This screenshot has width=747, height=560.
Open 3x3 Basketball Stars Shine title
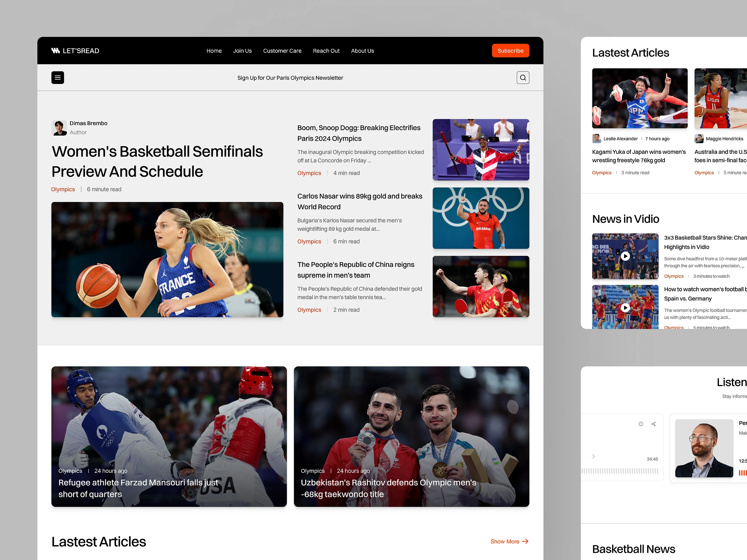tap(705, 242)
